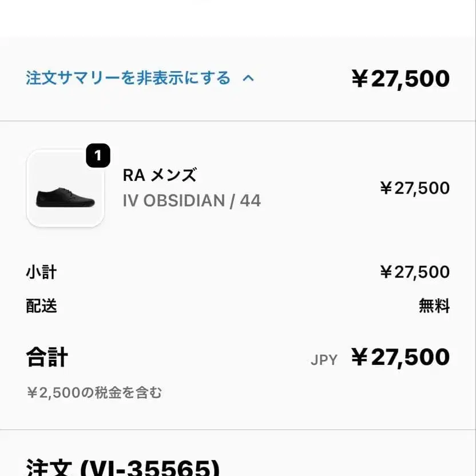Click the JPY currency indicator
The height and width of the screenshot is (476, 476).
(324, 360)
